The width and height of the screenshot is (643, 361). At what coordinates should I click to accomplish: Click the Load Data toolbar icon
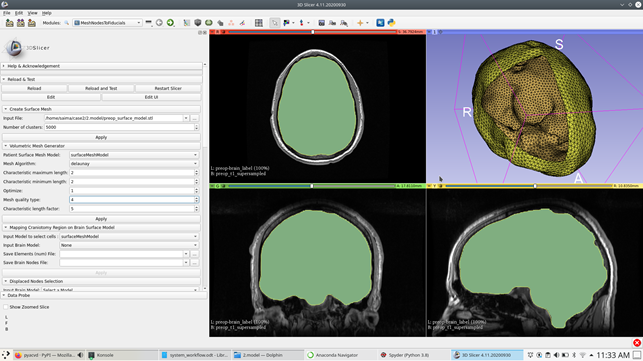(x=9, y=23)
